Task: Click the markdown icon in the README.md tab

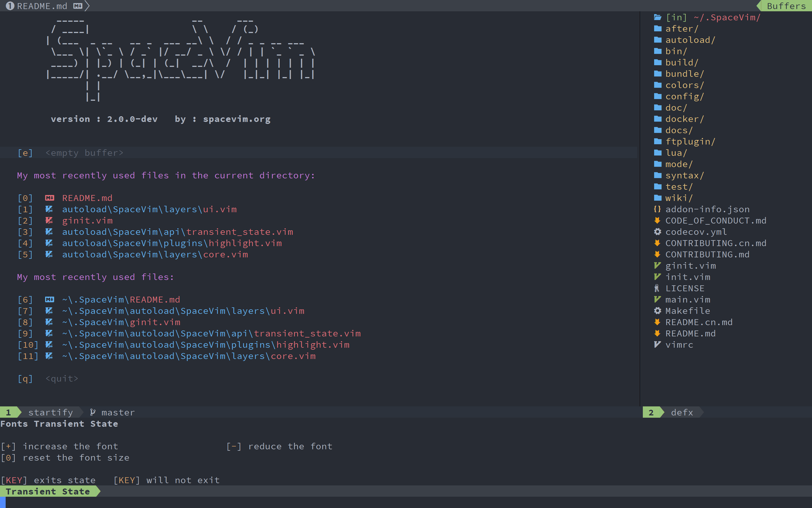Action: click(x=78, y=6)
